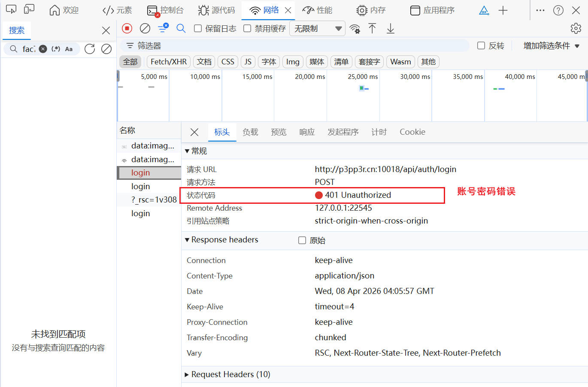
Task: Filter requests by Img type
Action: [x=293, y=62]
